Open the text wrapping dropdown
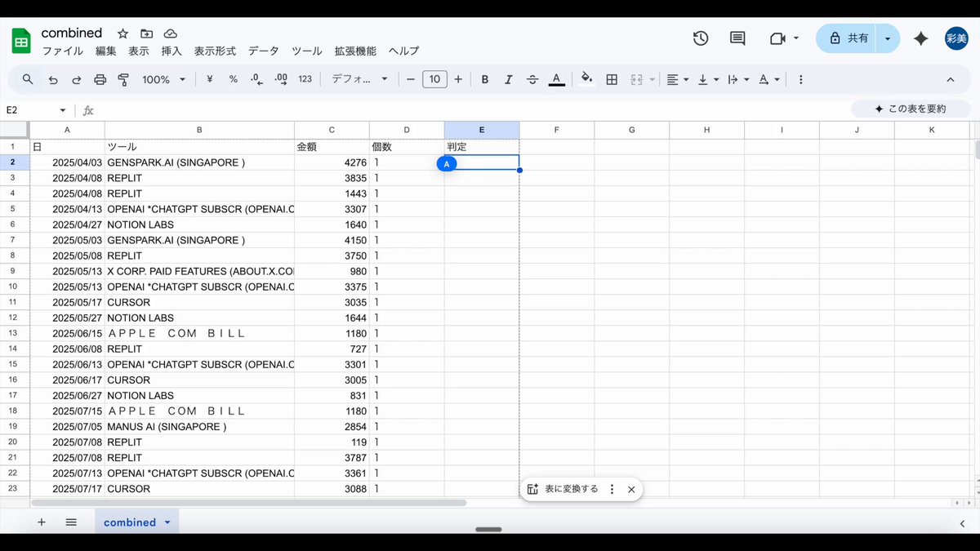Viewport: 980px width, 551px height. click(x=738, y=79)
